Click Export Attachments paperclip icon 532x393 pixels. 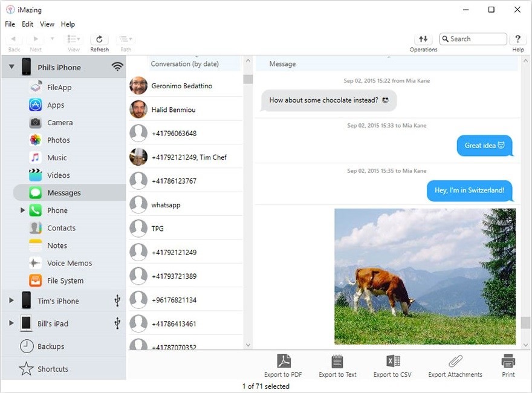point(455,361)
